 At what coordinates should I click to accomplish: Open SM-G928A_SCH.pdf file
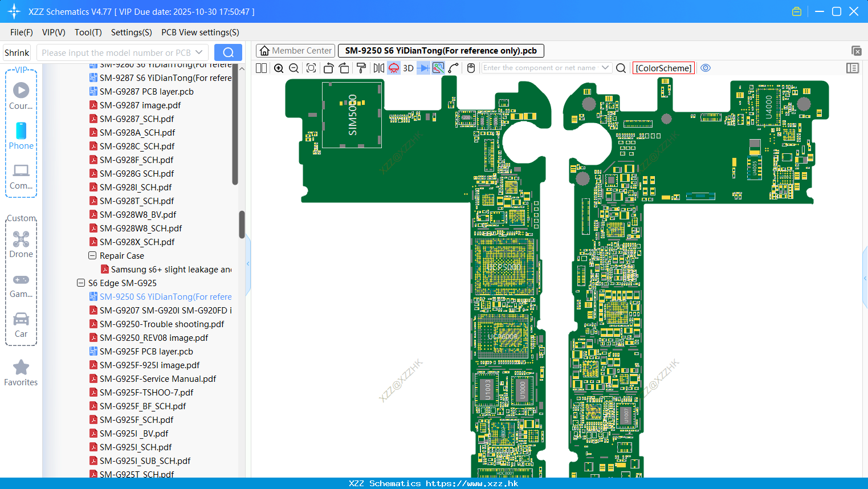[137, 132]
